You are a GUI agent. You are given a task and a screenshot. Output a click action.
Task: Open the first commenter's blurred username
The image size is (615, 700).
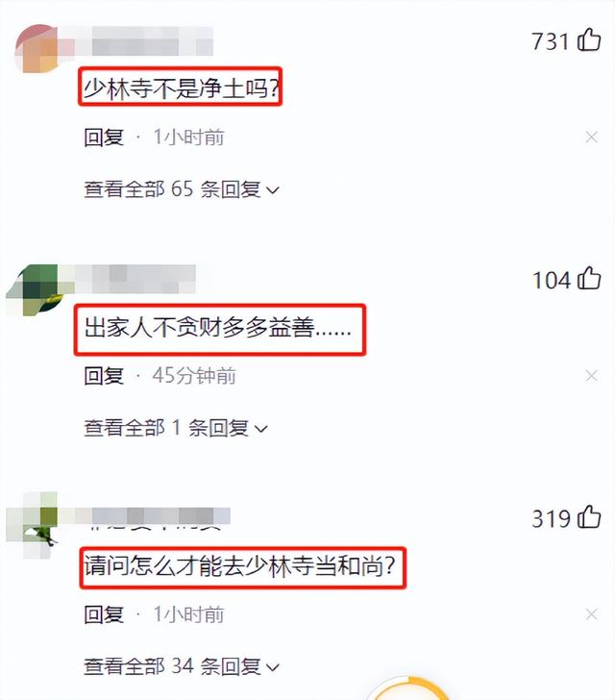click(x=136, y=41)
